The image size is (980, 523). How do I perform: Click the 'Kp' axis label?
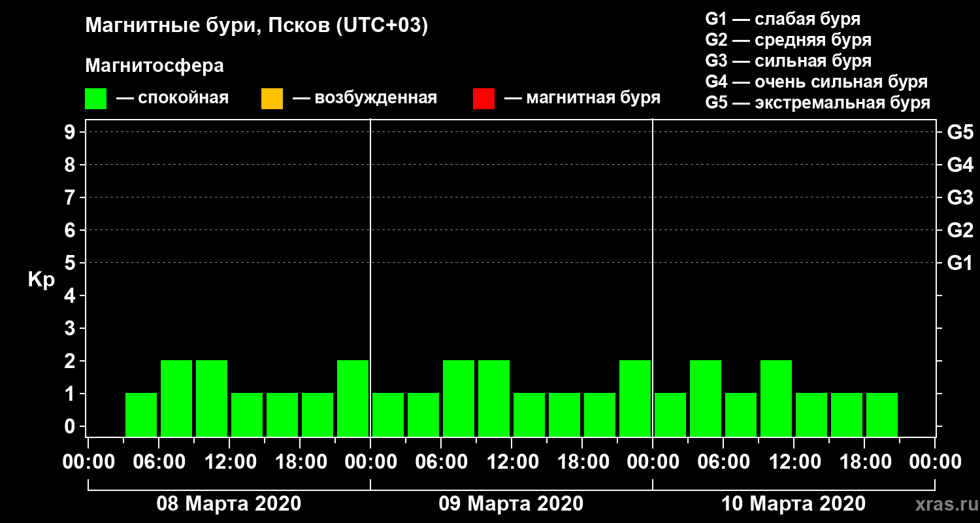[x=41, y=280]
